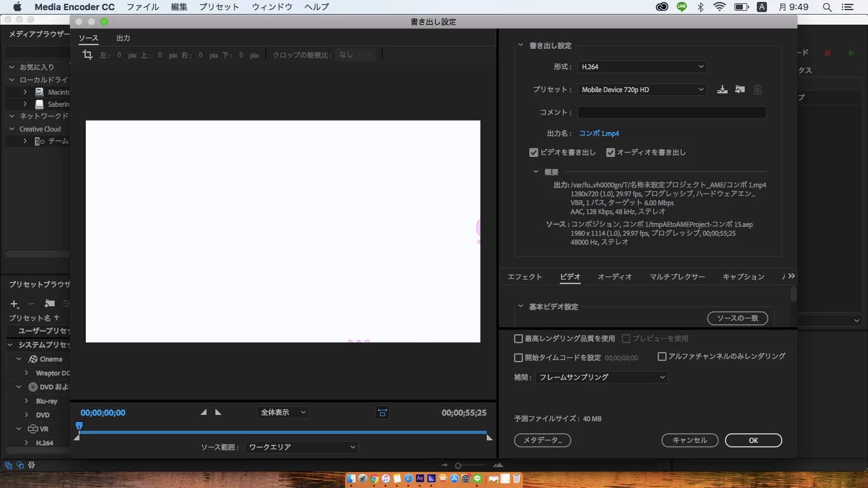Click the コメント input field
The width and height of the screenshot is (868, 488).
672,112
